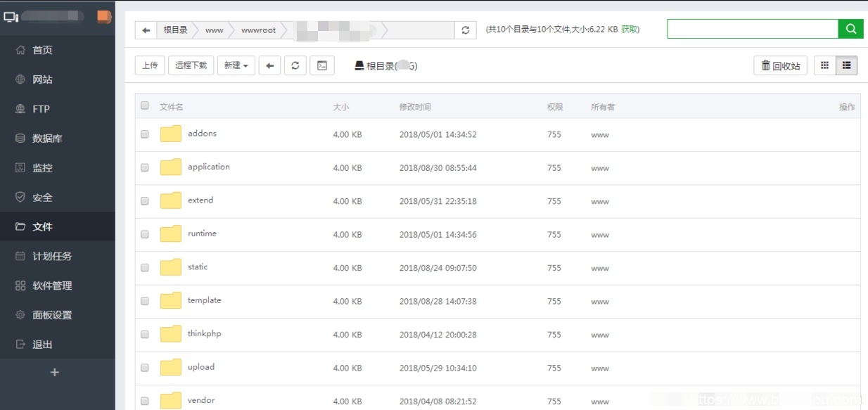Image resolution: width=868 pixels, height=410 pixels.
Task: Click the back arrow in path bar
Action: pyautogui.click(x=146, y=30)
